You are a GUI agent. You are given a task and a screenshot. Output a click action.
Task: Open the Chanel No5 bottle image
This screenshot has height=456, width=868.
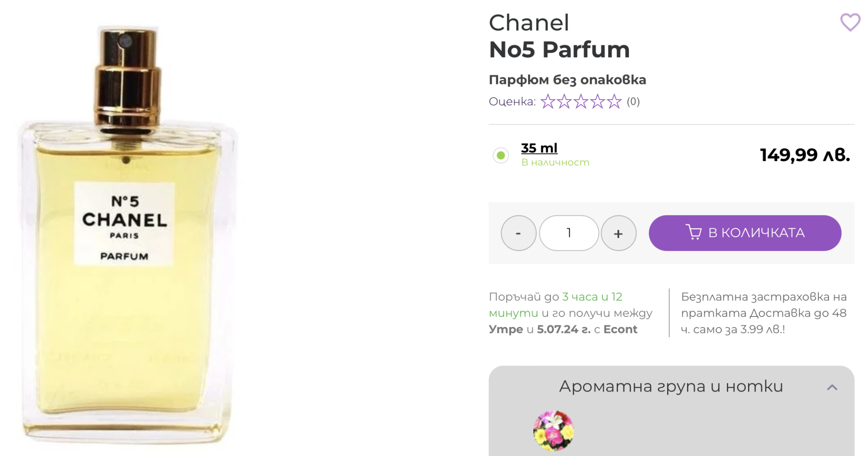coord(127,233)
